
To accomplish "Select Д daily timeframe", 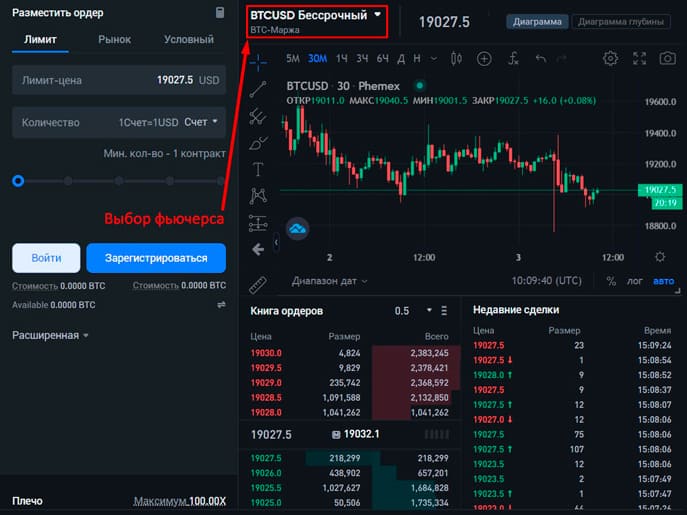I will [x=401, y=59].
